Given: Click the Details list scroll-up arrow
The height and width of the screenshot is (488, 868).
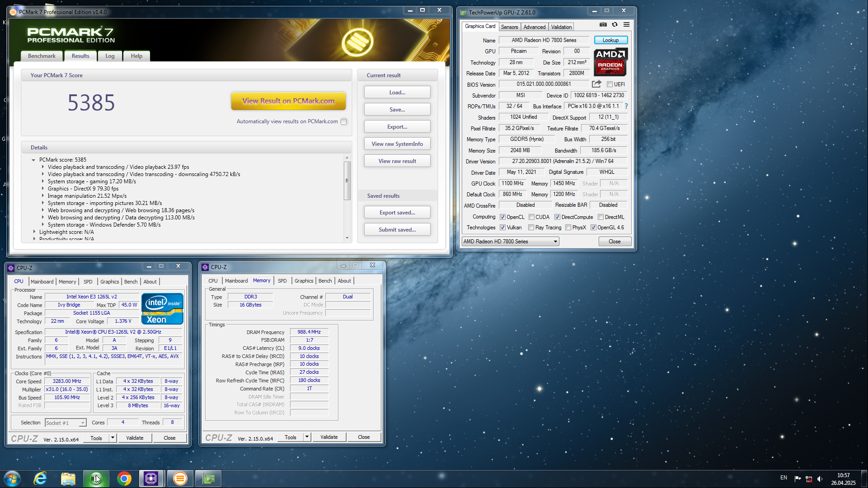Looking at the screenshot, I should (x=347, y=158).
